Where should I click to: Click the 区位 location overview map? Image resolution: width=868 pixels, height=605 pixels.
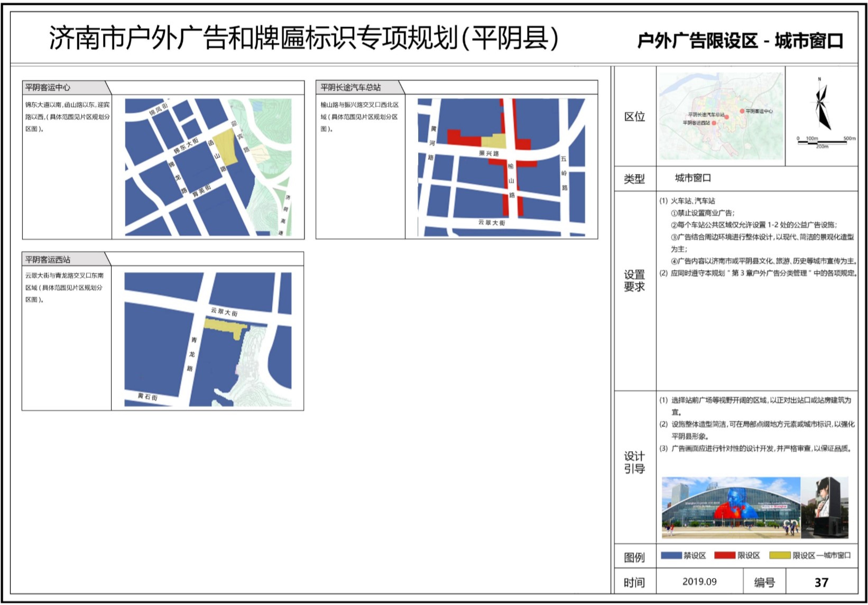pyautogui.click(x=721, y=116)
